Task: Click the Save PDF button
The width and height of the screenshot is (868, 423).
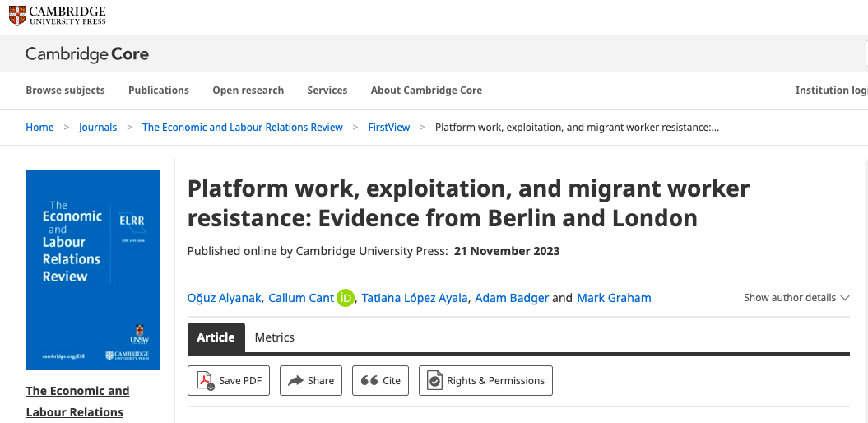Action: 229,380
